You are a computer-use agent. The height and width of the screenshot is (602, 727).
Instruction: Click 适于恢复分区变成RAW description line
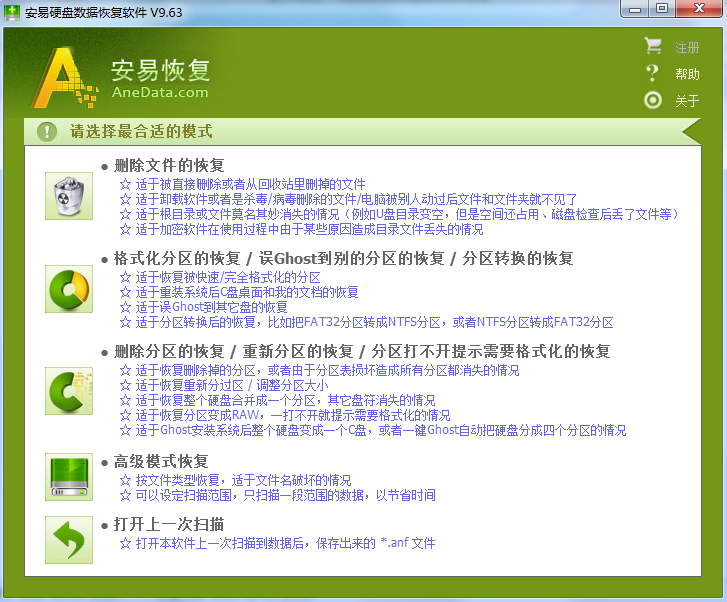click(x=285, y=415)
